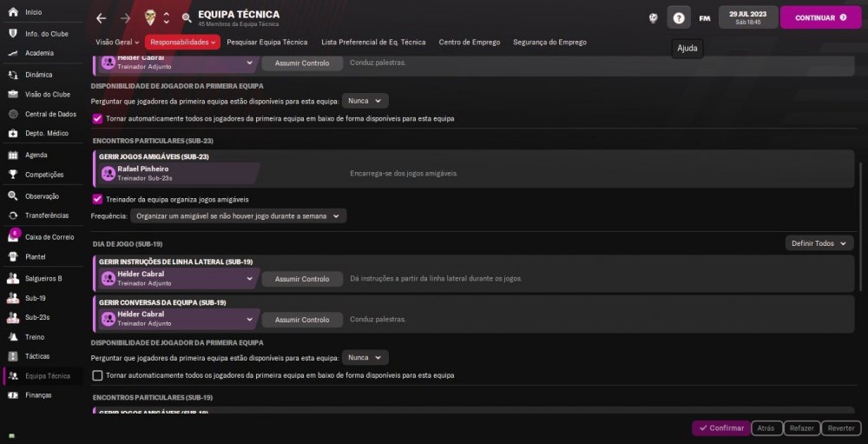Viewport: 868px width, 444px height.
Task: Open friendly Frequência dropdown
Action: (x=239, y=216)
